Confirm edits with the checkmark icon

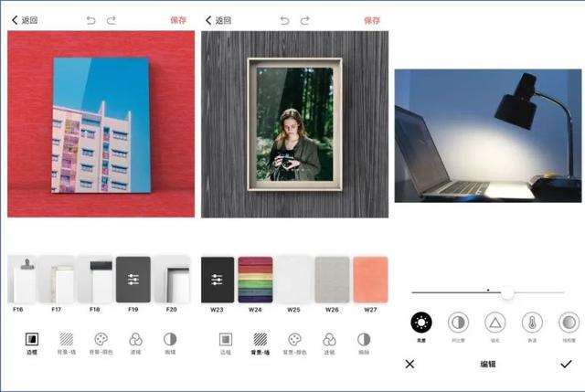pyautogui.click(x=566, y=364)
